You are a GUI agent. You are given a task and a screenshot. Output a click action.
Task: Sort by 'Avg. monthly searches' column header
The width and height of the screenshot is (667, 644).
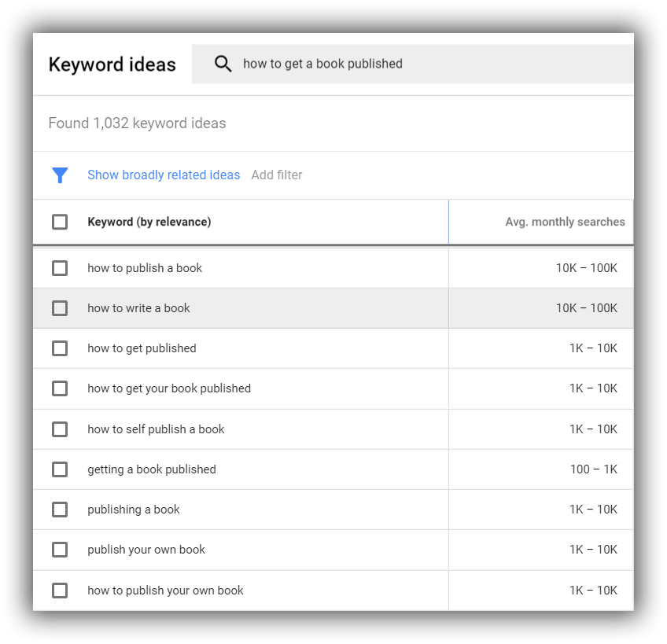click(x=565, y=222)
